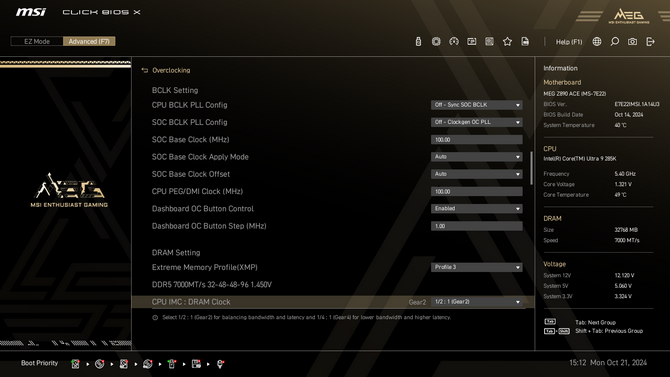Open the CPU BCLK PLL Config dropdown

(476, 105)
